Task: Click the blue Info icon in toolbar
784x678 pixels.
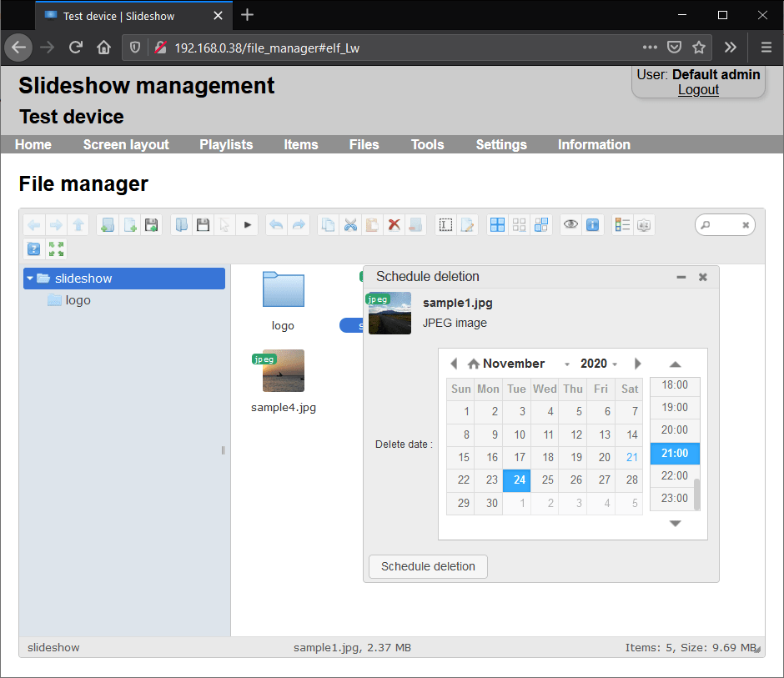Action: (592, 224)
